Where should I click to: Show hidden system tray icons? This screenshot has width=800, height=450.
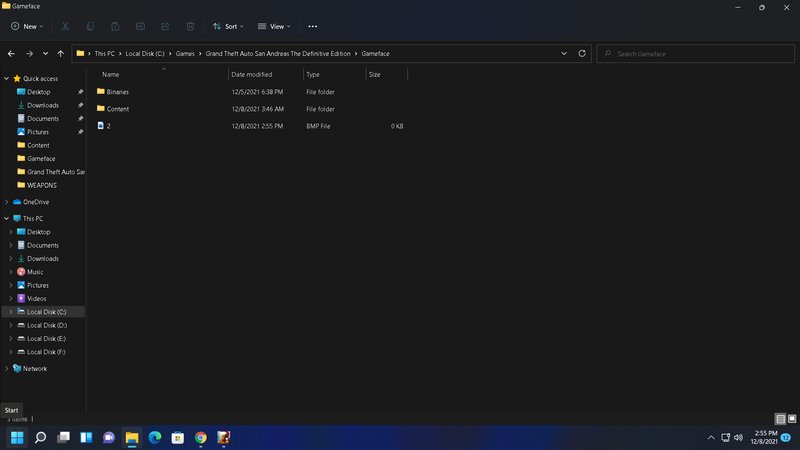click(x=711, y=438)
